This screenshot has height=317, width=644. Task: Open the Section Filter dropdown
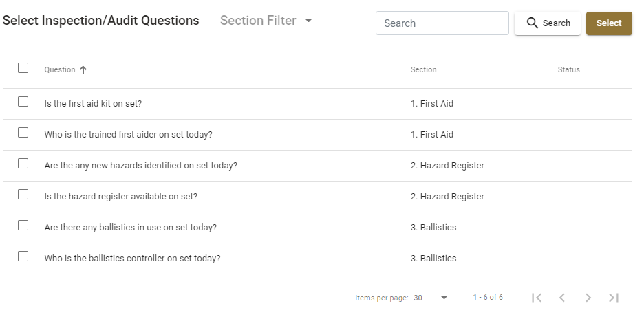(266, 21)
